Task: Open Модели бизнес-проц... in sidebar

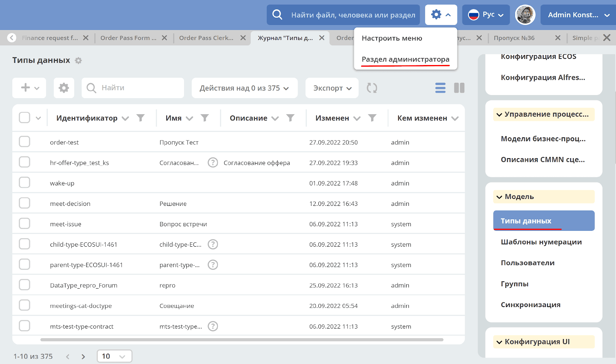Action: tap(543, 139)
